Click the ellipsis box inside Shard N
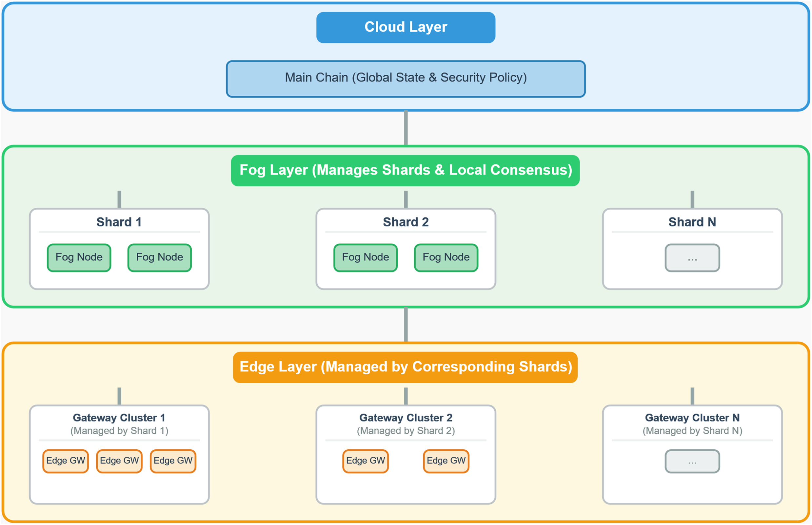This screenshot has height=525, width=812. (692, 258)
